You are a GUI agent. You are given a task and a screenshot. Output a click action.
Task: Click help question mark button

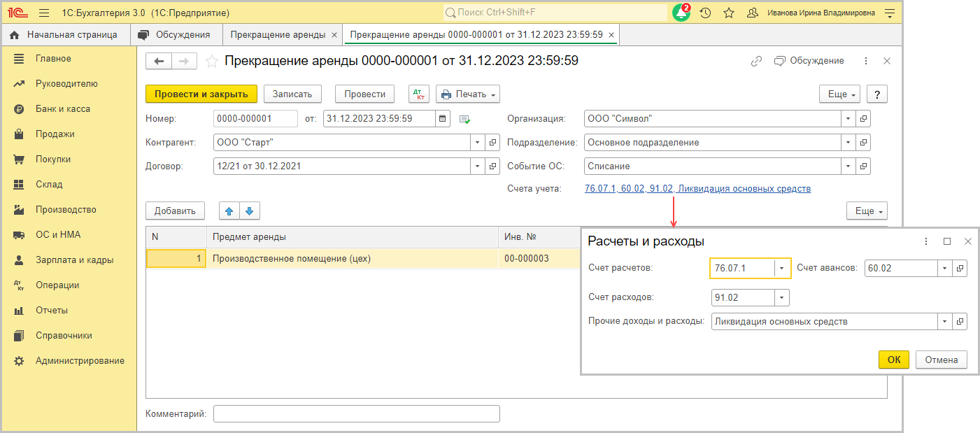click(x=877, y=94)
